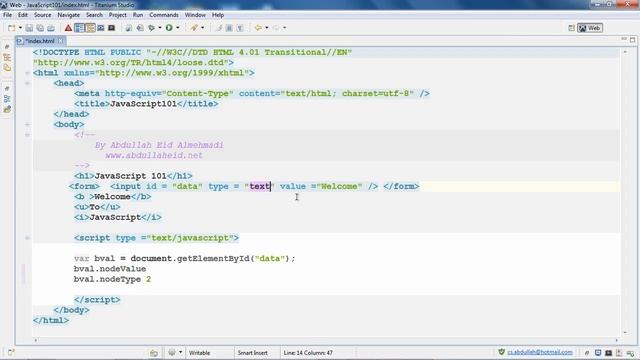Open the dropdown beside the green Run icon
This screenshot has height=360, width=640.
[x=178, y=28]
